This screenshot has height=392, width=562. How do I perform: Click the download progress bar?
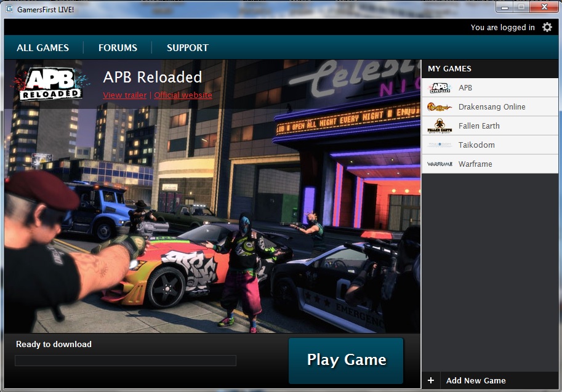pos(126,361)
